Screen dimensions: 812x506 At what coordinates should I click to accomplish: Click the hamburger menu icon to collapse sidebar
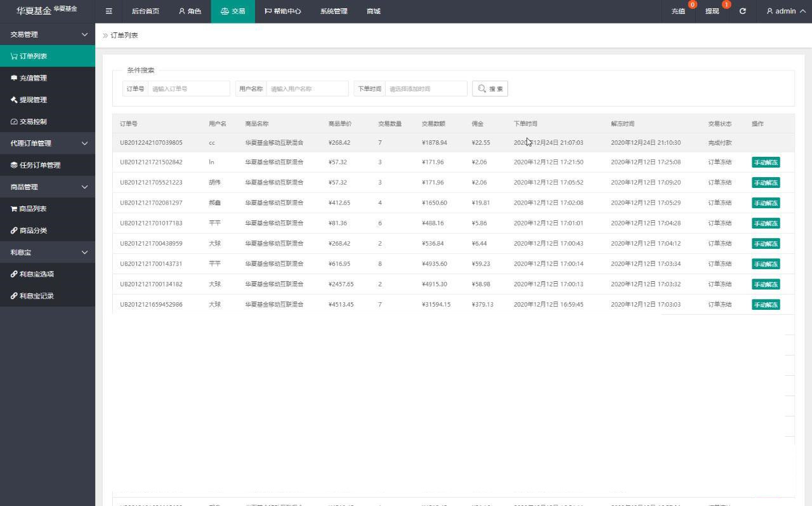point(108,11)
